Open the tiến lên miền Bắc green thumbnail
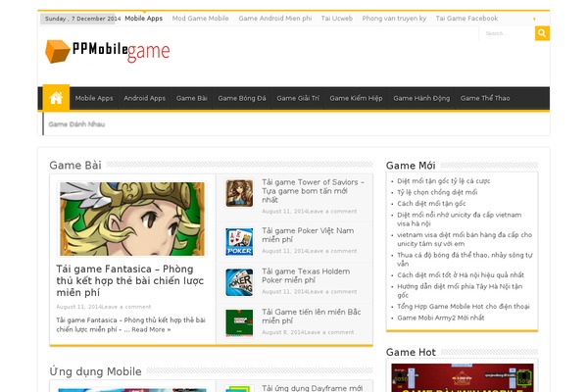588x392 pixels. 239,323
